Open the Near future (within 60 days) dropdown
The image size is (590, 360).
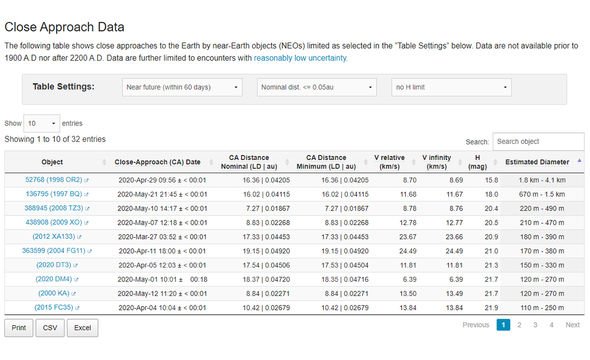(x=182, y=87)
